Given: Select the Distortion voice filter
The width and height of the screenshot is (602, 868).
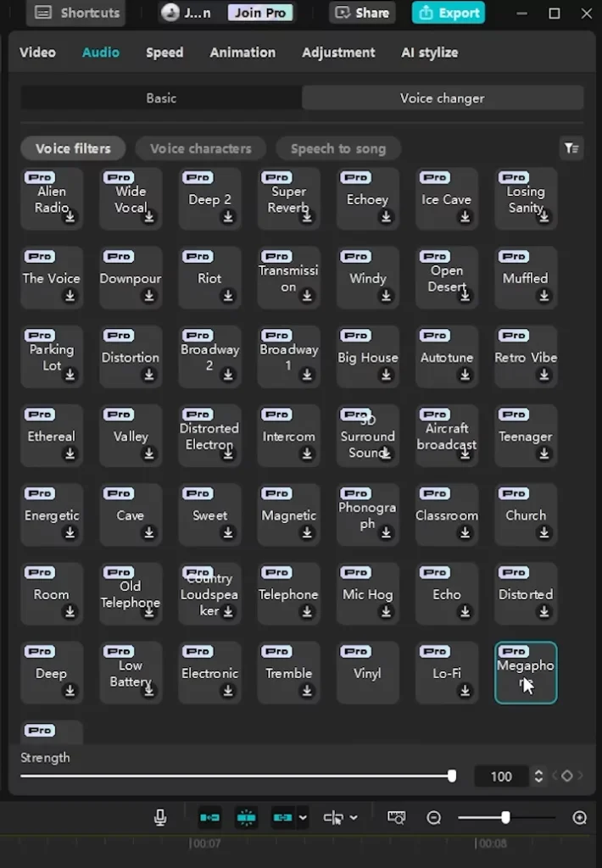Looking at the screenshot, I should [x=131, y=357].
